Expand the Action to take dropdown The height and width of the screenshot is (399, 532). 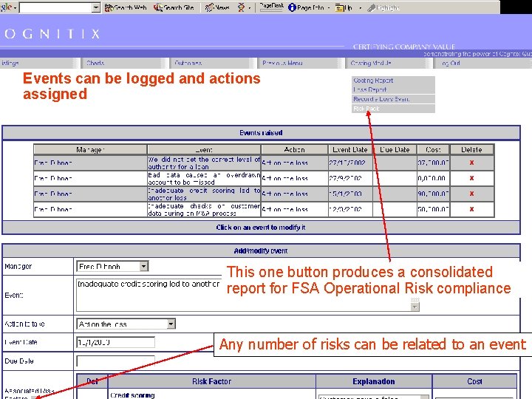click(171, 324)
